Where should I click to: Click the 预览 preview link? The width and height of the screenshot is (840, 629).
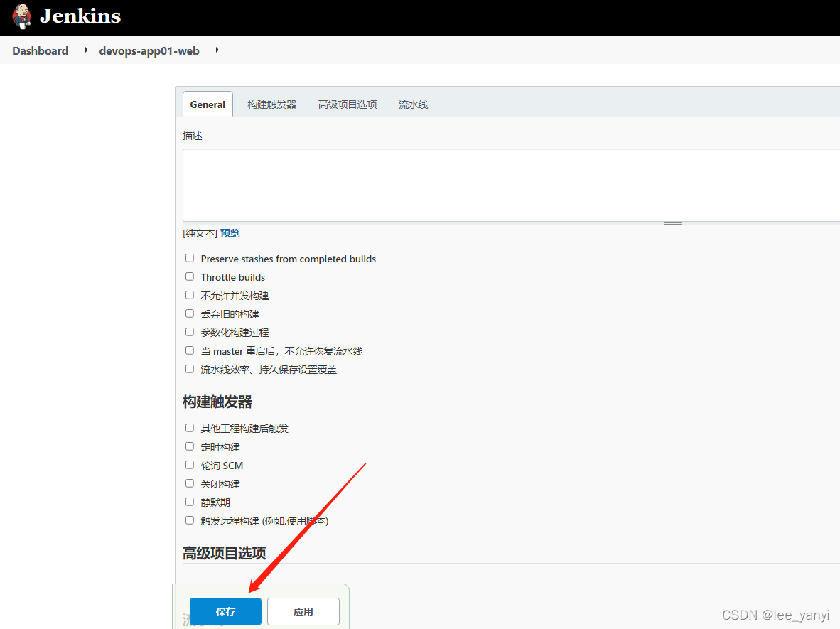point(230,233)
